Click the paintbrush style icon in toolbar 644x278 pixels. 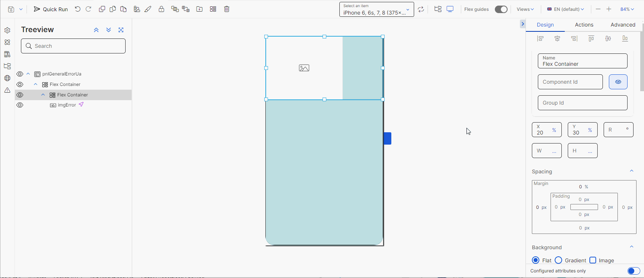point(148,9)
